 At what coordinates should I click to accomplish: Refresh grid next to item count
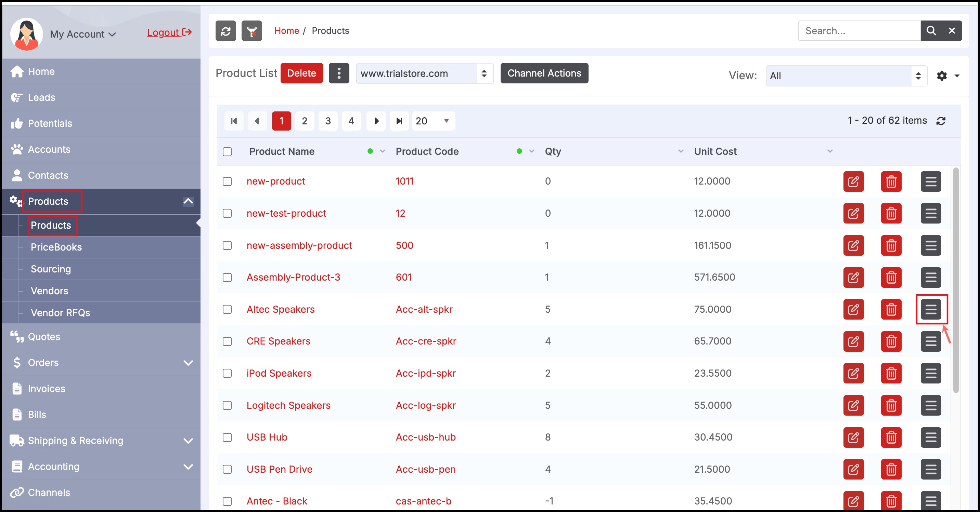point(941,121)
